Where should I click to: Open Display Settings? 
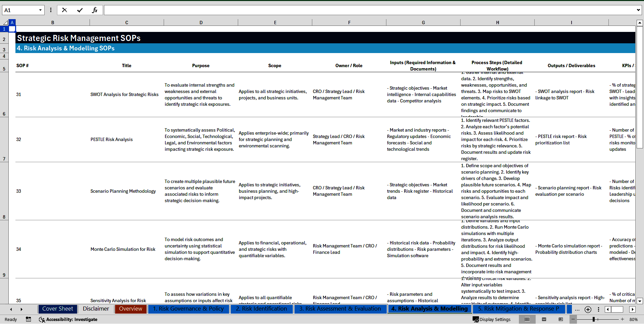point(492,319)
